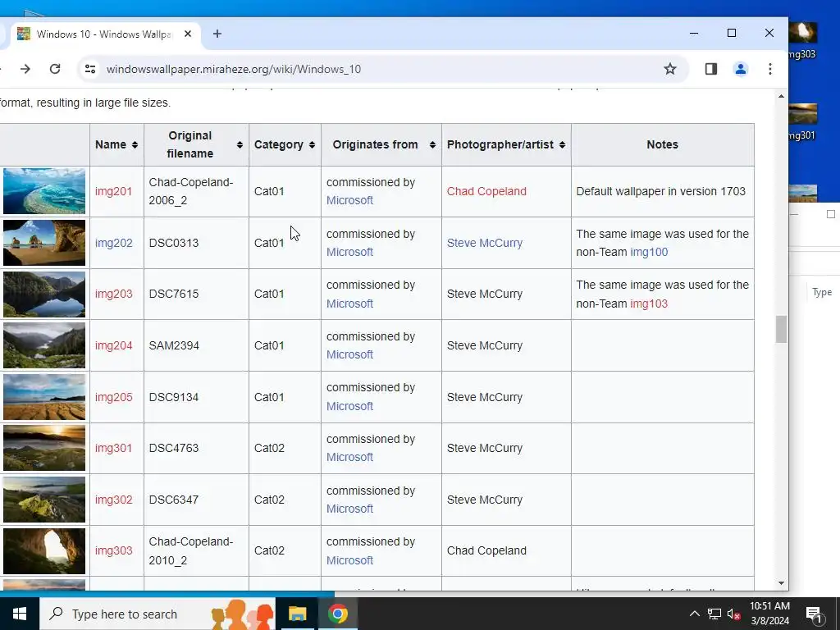
Task: Open the muted volume tray icon
Action: coord(734,614)
